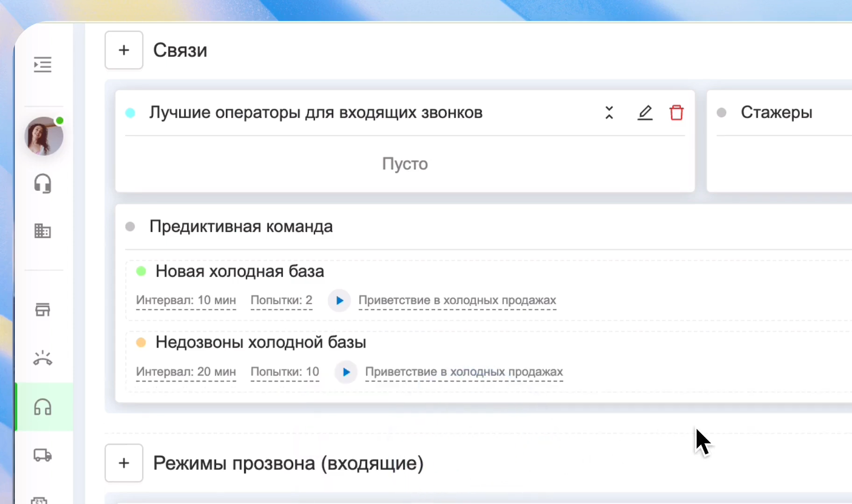Delete Лучшие операторы для входящих звонков

(676, 112)
